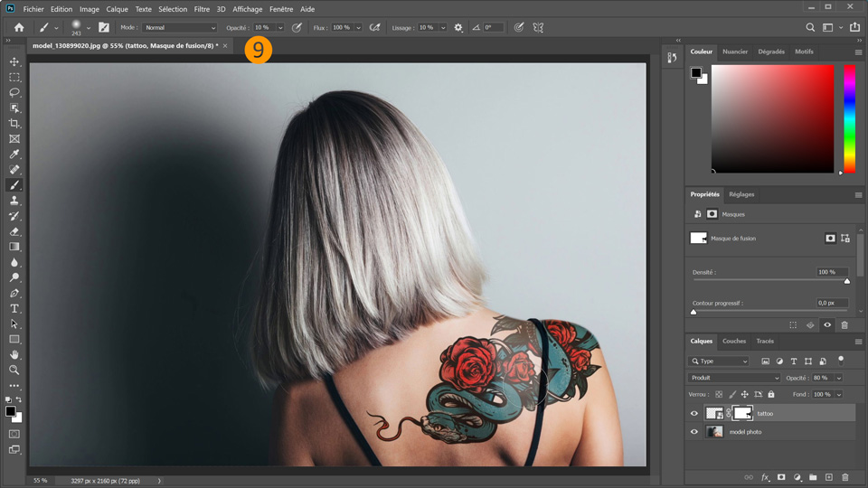Viewport: 868px width, 488px height.
Task: Close the model_130899020.jpg document tab
Action: [225, 46]
